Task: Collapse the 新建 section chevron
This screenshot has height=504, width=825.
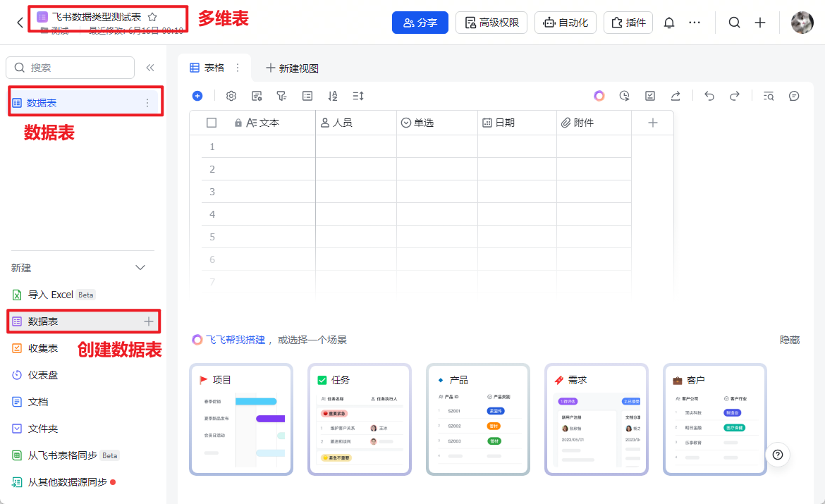Action: tap(140, 267)
